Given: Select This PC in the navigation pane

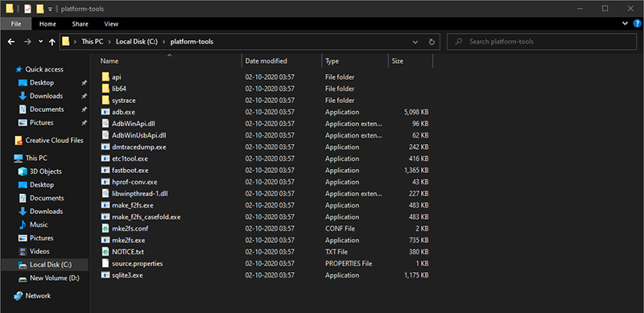Looking at the screenshot, I should point(36,159).
